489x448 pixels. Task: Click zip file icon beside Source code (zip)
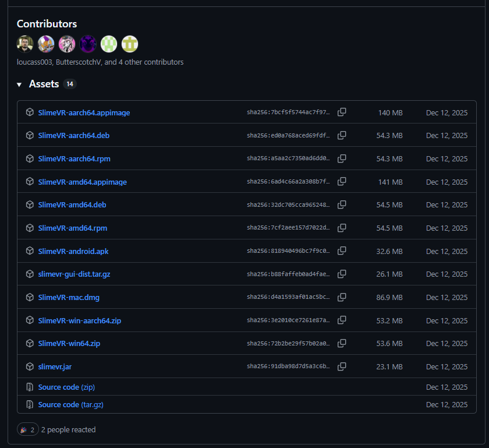pyautogui.click(x=30, y=387)
